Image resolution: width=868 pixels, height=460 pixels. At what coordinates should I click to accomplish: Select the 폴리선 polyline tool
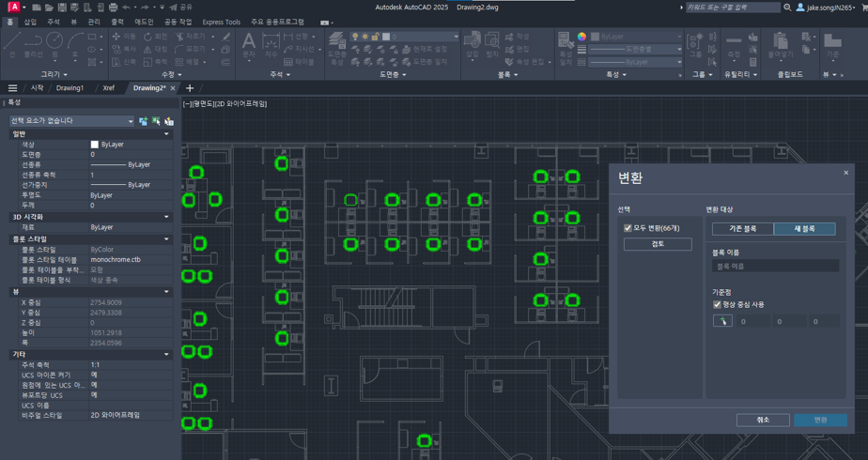coord(33,45)
